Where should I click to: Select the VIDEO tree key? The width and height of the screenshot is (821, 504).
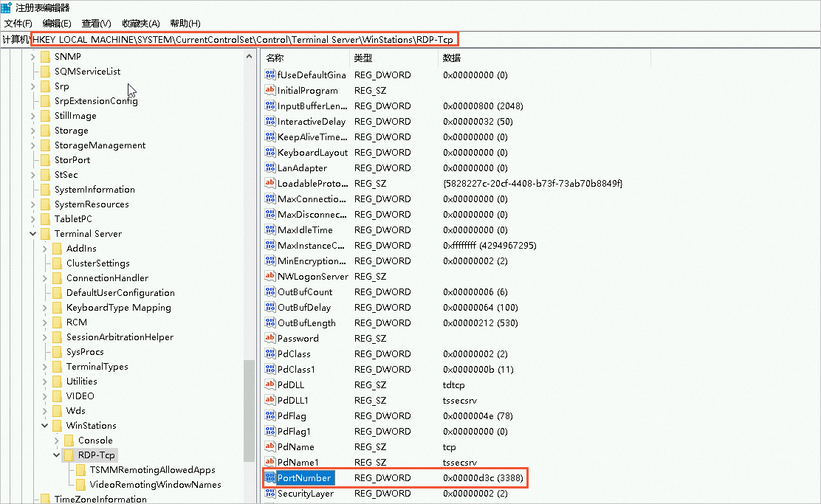[x=80, y=396]
